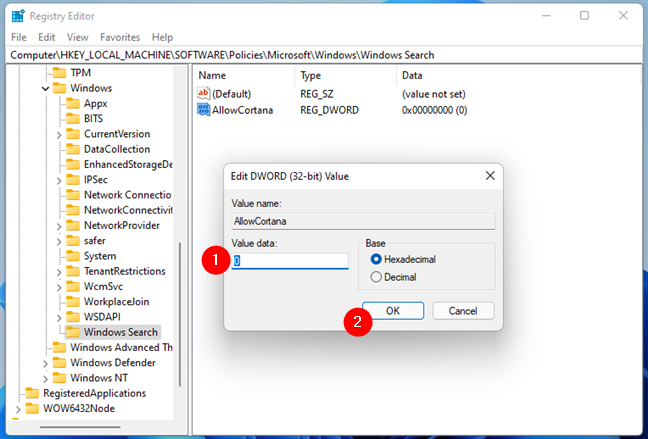Image resolution: width=648 pixels, height=439 pixels.
Task: Expand the IPSec key
Action: point(59,181)
